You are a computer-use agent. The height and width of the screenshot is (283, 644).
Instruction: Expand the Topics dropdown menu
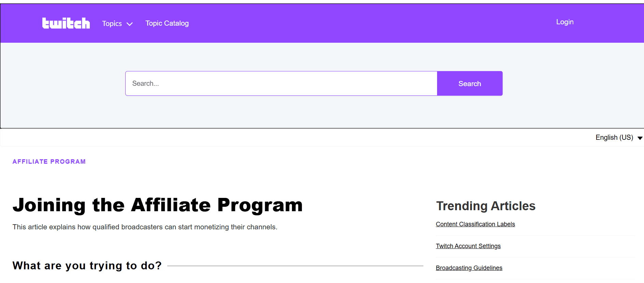[117, 24]
